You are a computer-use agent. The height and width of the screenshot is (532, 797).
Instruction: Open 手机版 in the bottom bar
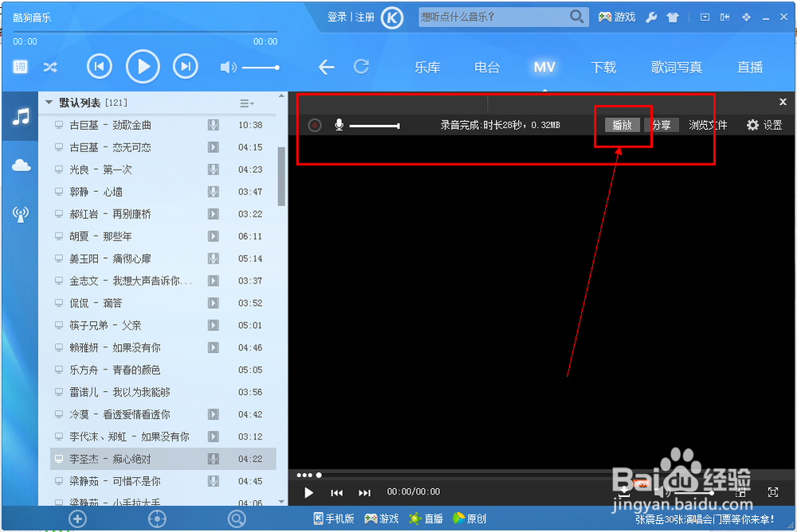(333, 518)
